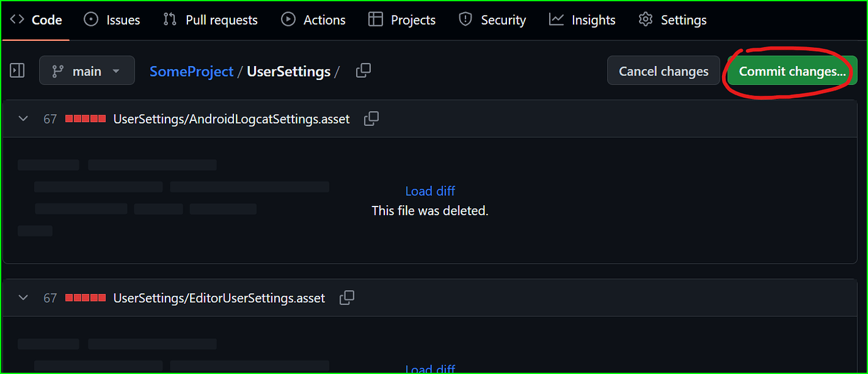The width and height of the screenshot is (868, 374).
Task: Copy the AndroidLogcatSettings.asset file path icon
Action: coord(371,118)
